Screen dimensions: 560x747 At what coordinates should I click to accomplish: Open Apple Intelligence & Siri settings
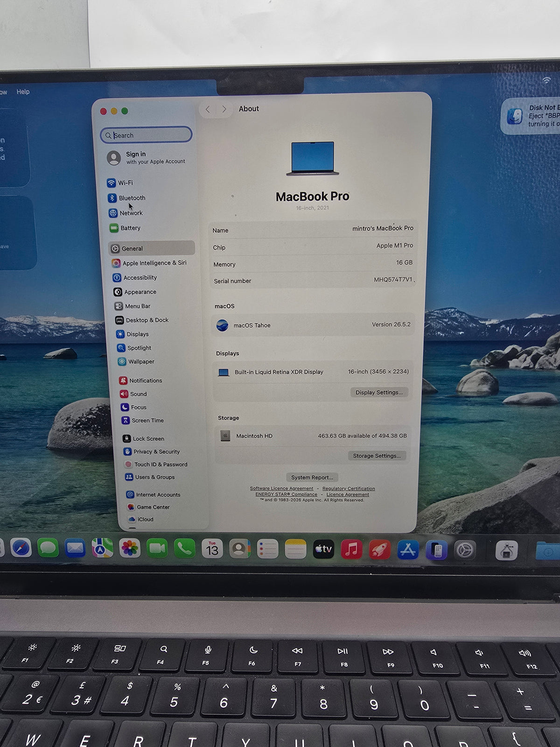[149, 263]
